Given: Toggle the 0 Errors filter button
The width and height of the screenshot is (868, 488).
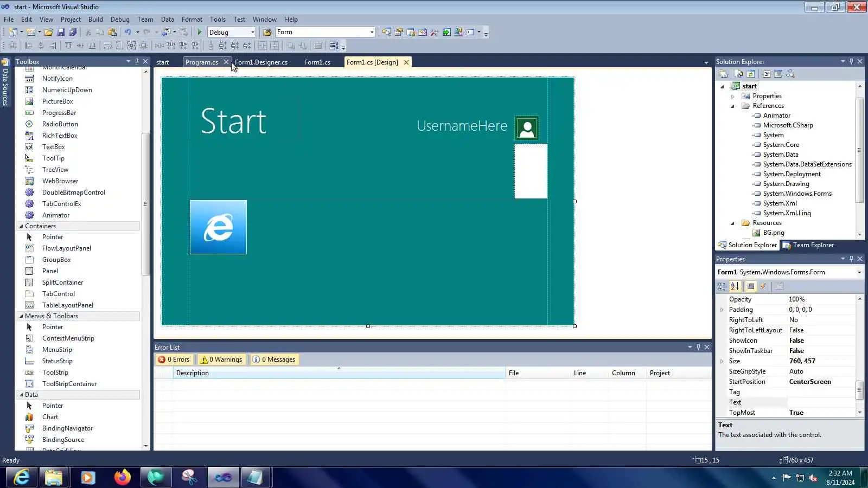Looking at the screenshot, I should pos(174,359).
